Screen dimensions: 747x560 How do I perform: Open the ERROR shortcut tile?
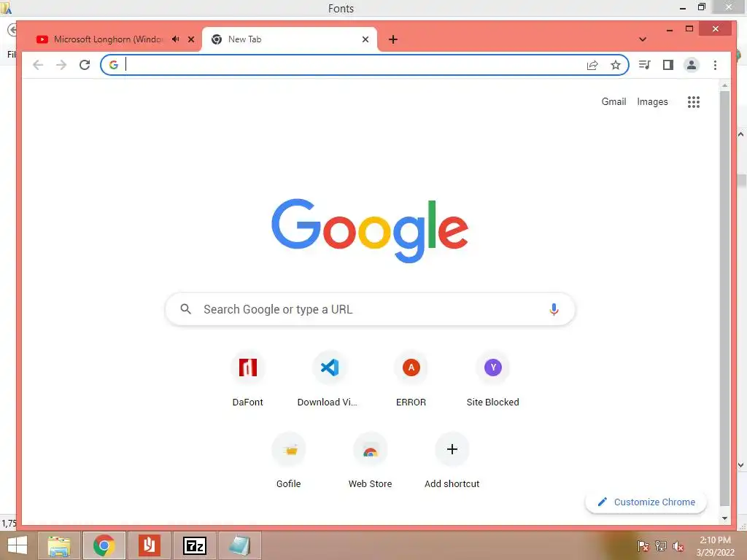pyautogui.click(x=411, y=379)
